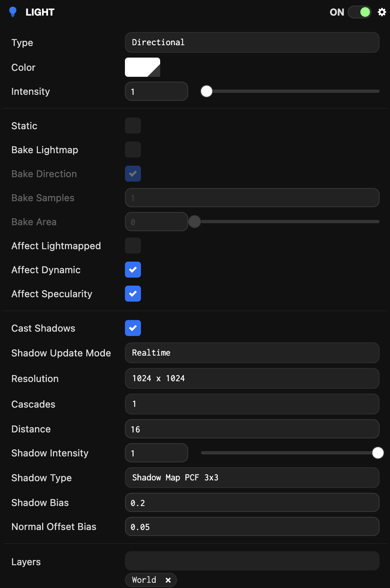390x588 pixels.
Task: Enable the Affect Lightmapped checkbox
Action: point(133,246)
